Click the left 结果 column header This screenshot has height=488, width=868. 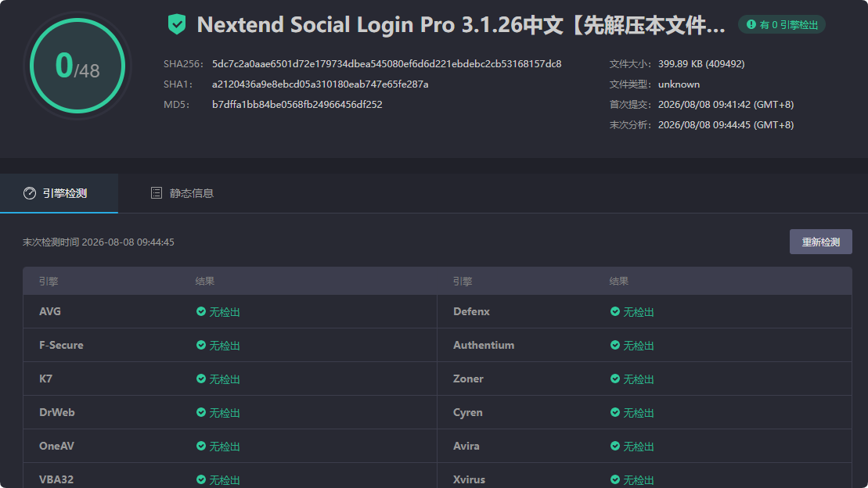coord(205,281)
